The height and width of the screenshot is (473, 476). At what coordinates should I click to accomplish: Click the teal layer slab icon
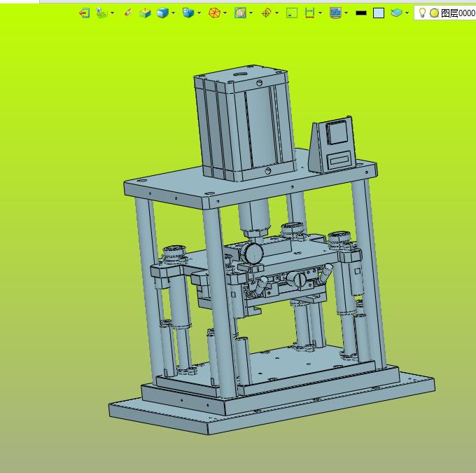(396, 13)
